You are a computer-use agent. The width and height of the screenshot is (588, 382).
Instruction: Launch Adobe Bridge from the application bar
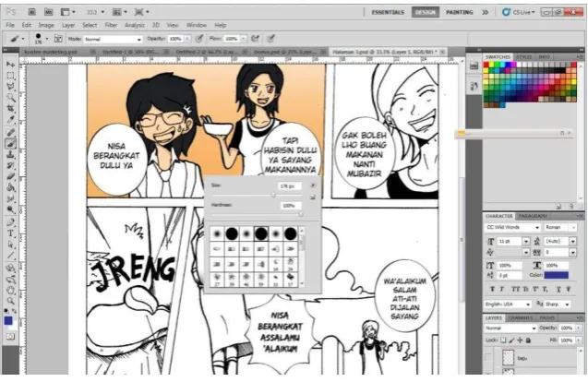tap(32, 12)
